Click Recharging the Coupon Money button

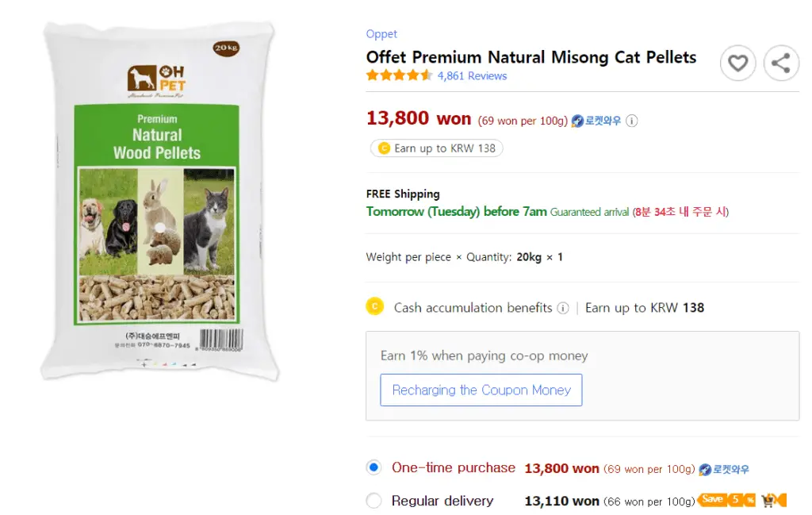coord(481,390)
